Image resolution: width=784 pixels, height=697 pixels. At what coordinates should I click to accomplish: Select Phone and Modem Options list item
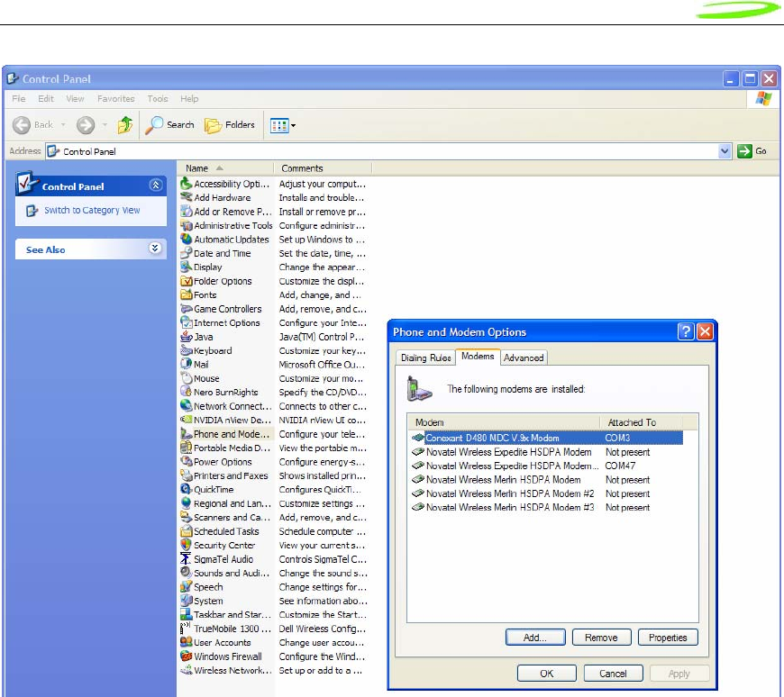coord(225,434)
